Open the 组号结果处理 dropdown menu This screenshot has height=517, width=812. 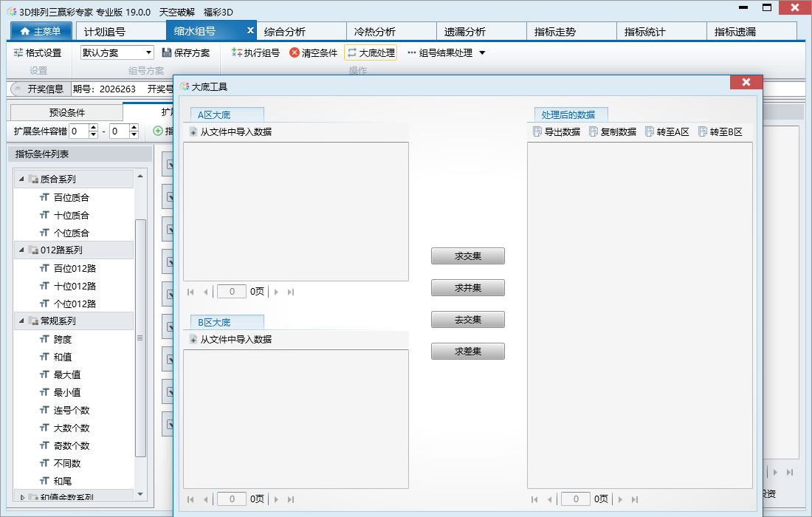(x=482, y=53)
